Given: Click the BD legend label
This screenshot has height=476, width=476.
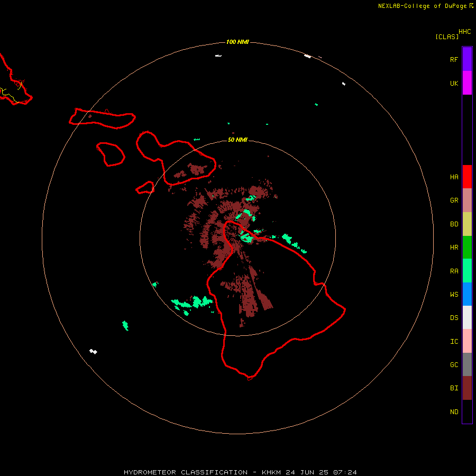Looking at the screenshot, I should (x=454, y=224).
